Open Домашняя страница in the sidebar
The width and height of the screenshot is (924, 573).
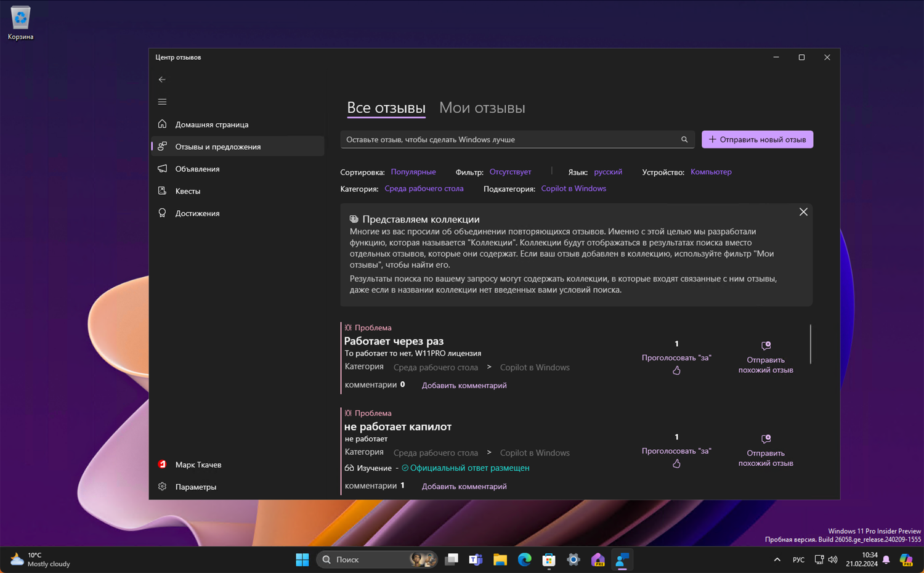238,124
